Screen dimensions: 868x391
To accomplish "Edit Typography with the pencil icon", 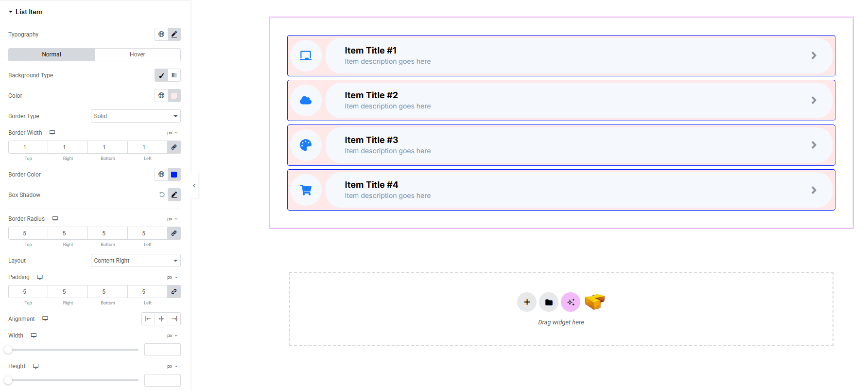I will point(174,34).
